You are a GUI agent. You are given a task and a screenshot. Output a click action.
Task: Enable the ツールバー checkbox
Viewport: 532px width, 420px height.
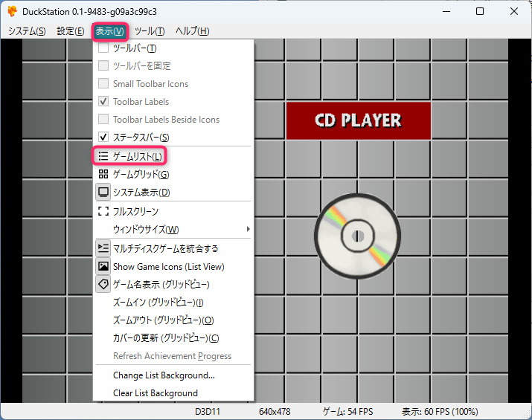tap(103, 48)
